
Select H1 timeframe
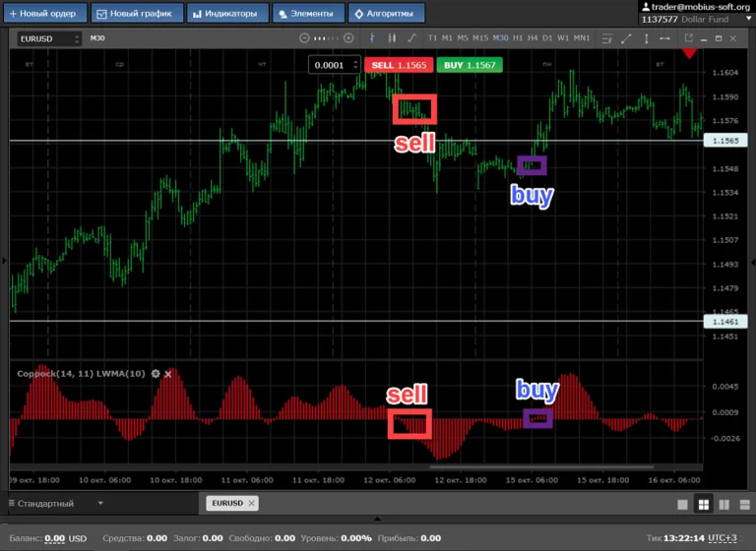point(518,38)
